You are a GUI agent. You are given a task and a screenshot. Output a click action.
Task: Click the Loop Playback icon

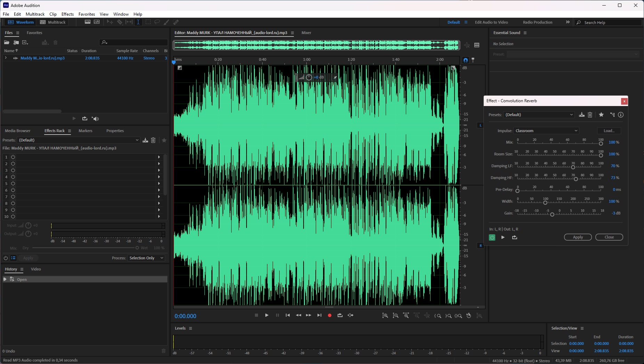coord(340,315)
